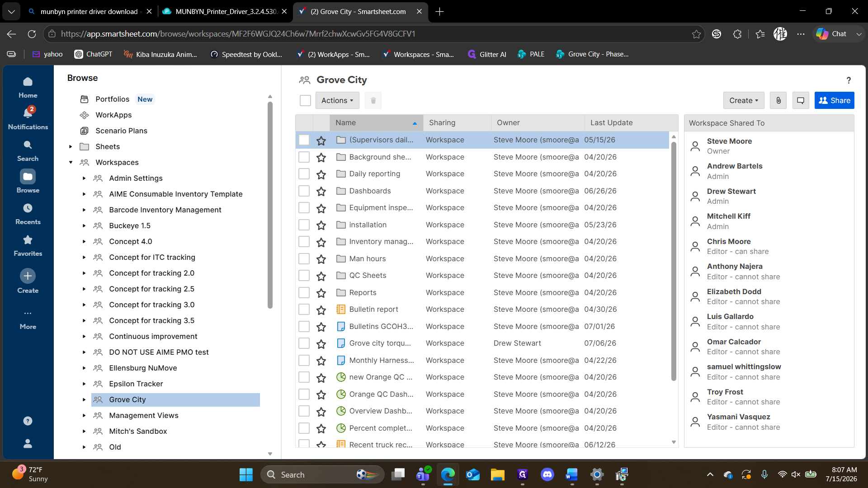Open the account profile icon
This screenshot has width=868, height=488.
(x=28, y=443)
